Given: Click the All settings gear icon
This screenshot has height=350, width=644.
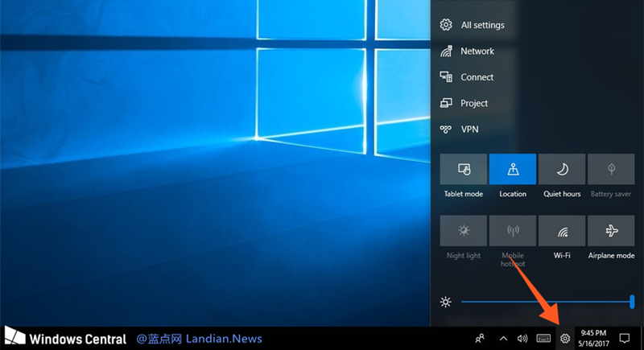Looking at the screenshot, I should pos(446,25).
